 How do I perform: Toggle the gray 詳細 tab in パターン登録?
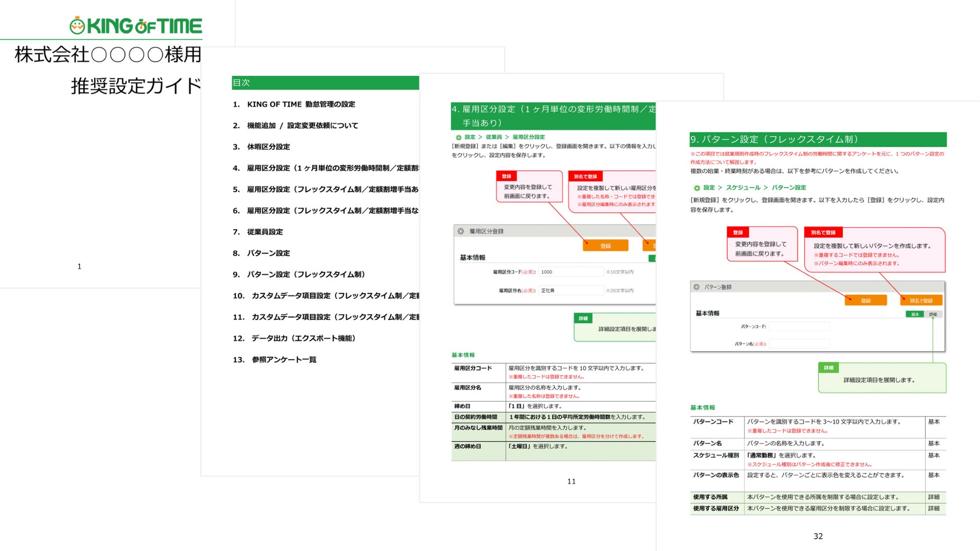tap(933, 314)
